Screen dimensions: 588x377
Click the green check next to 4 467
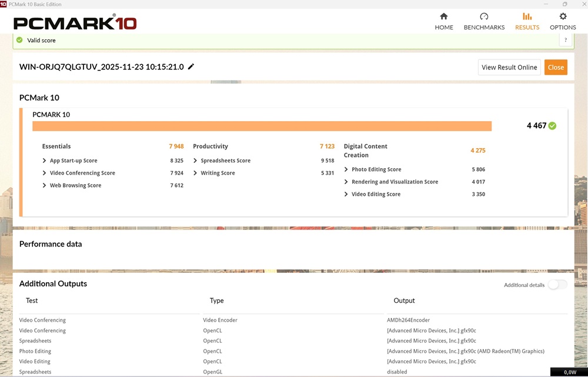click(552, 125)
